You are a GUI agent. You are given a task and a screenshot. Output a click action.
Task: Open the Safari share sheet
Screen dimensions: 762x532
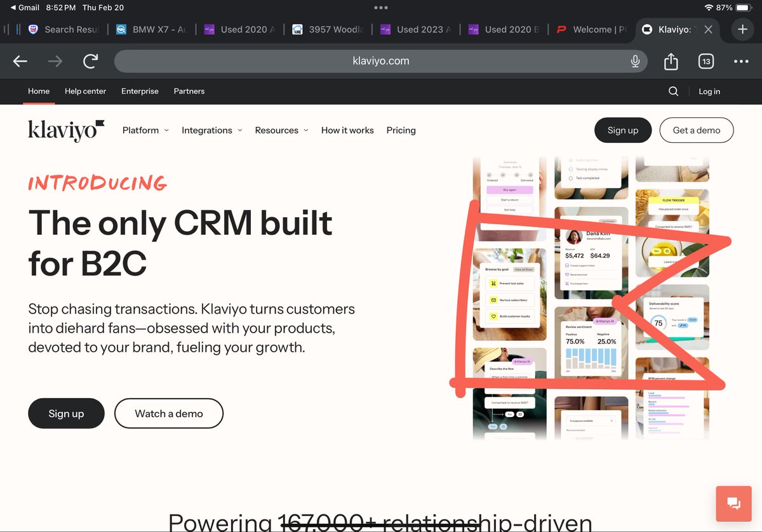coord(671,61)
